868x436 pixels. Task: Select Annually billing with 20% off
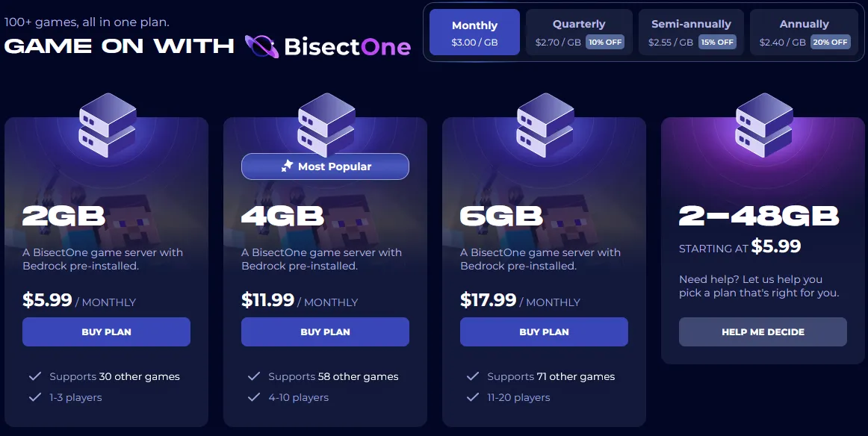[804, 33]
